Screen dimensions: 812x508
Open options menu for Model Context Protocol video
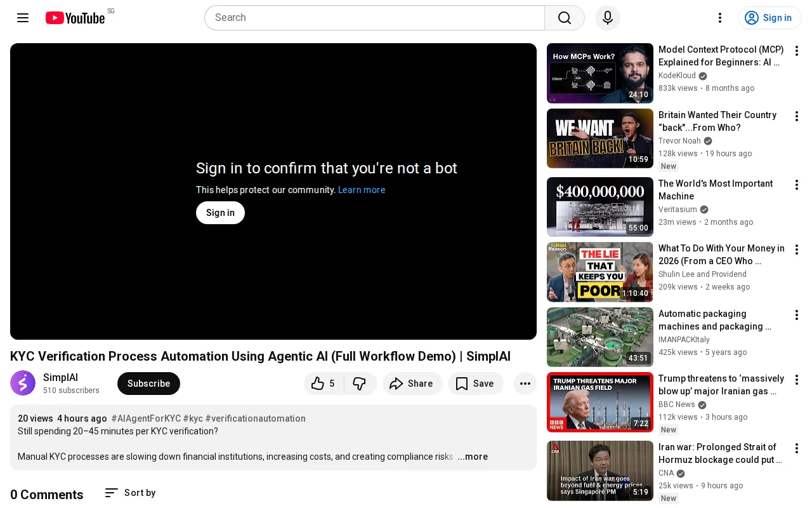(797, 51)
